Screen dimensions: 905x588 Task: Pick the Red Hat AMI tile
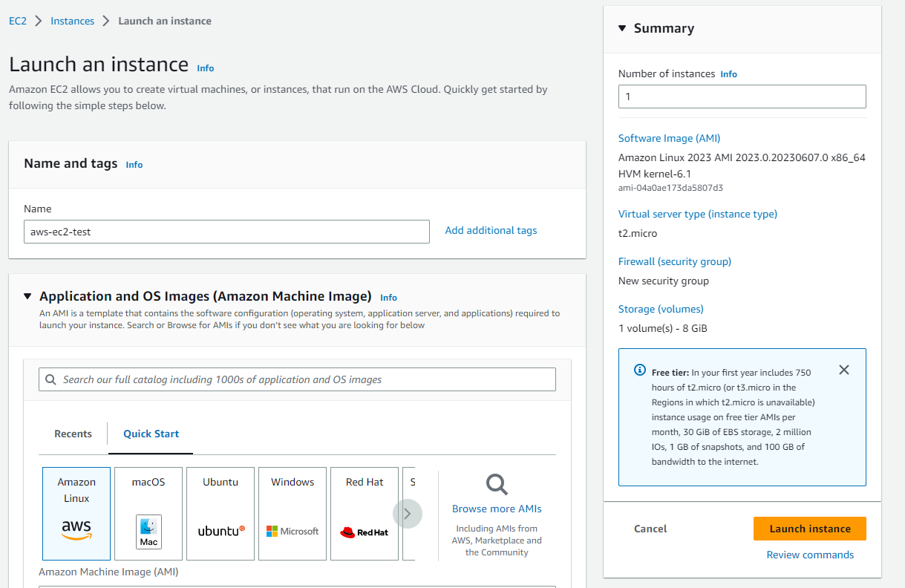[x=365, y=513]
